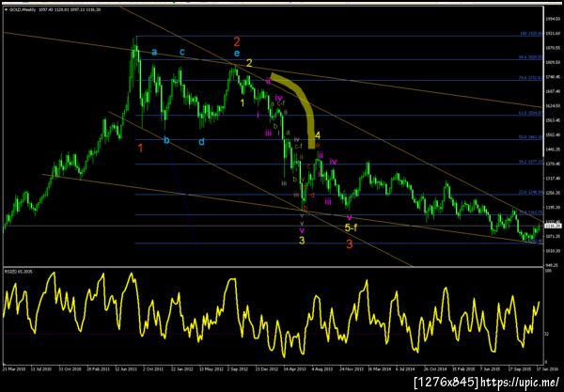Screen dimensions: 564x392
Task: Select the red wave label 2 at top
Action: click(237, 42)
